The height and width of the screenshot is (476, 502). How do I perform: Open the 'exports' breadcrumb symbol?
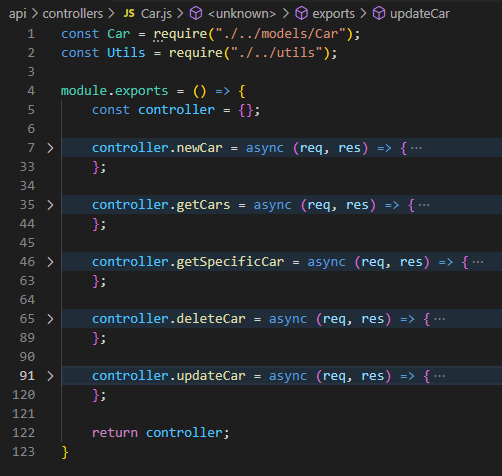click(x=333, y=14)
